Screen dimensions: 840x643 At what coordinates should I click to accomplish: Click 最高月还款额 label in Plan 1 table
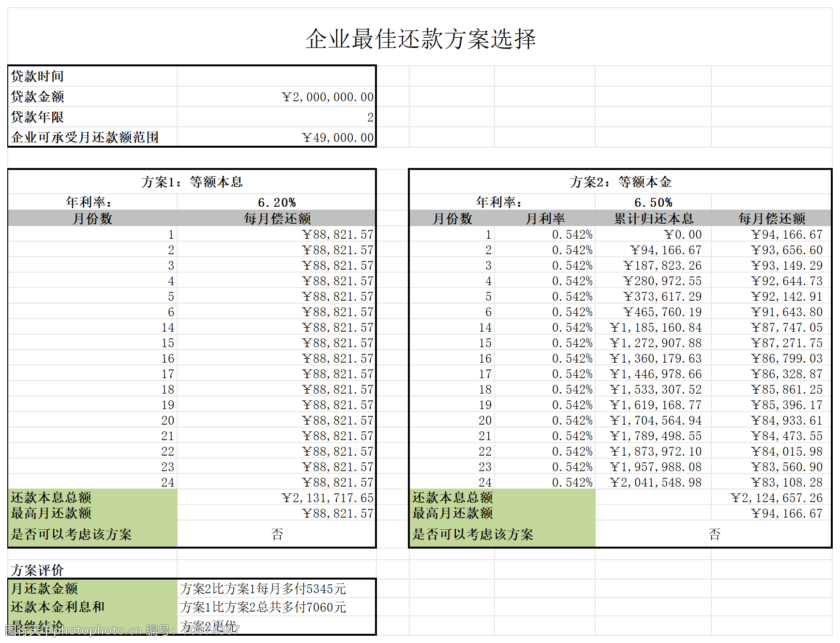[93, 513]
